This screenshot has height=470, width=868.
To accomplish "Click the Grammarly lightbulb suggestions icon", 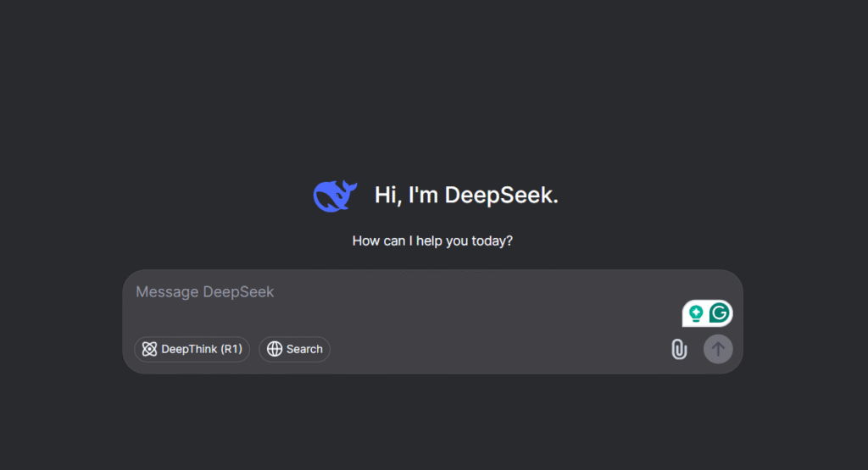I will [696, 313].
